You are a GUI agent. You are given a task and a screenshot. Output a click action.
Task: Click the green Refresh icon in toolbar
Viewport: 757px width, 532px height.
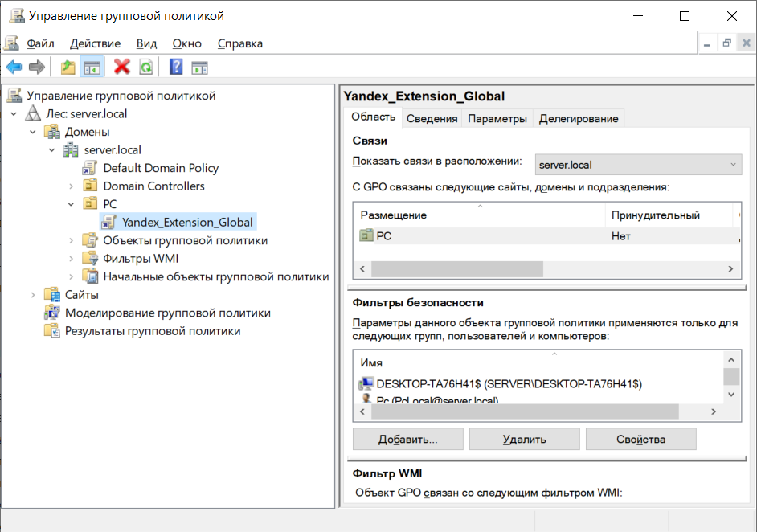145,67
